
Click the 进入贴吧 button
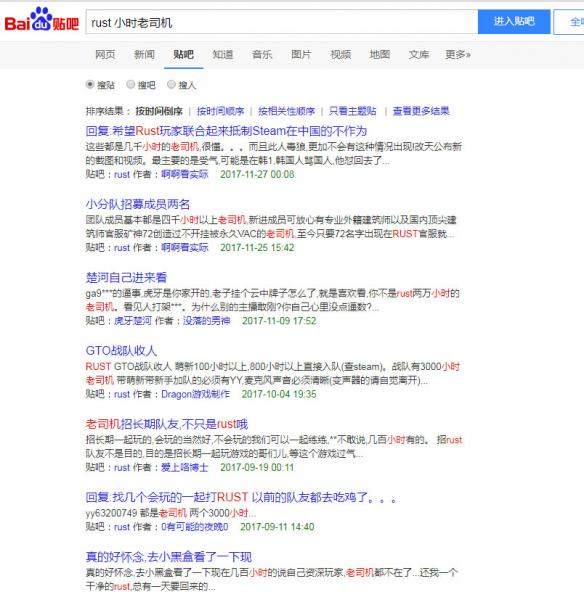coord(514,22)
